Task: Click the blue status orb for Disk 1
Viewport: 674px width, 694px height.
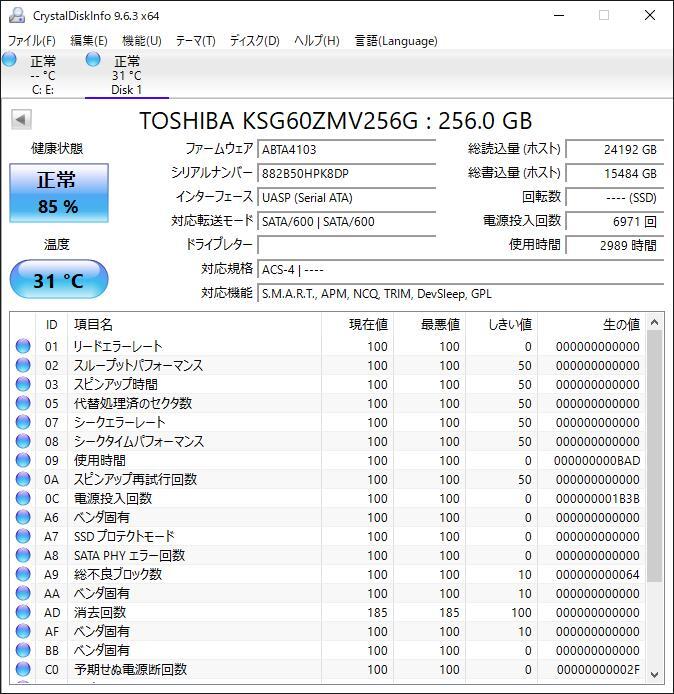Action: (93, 59)
